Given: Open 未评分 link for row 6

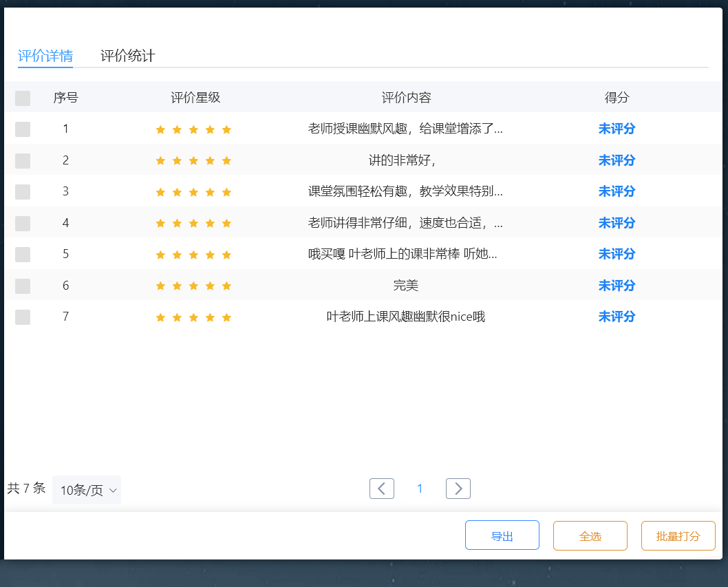Looking at the screenshot, I should [617, 286].
